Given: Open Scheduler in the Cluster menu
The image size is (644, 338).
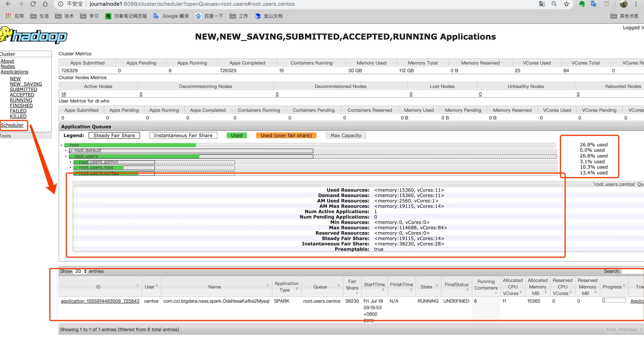Looking at the screenshot, I should pyautogui.click(x=12, y=125).
